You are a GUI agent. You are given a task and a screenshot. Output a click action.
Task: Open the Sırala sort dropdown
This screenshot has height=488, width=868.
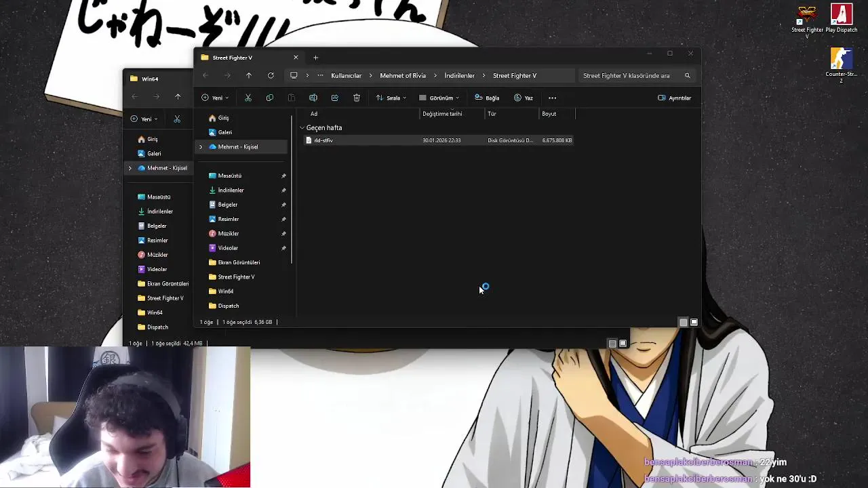(x=391, y=98)
